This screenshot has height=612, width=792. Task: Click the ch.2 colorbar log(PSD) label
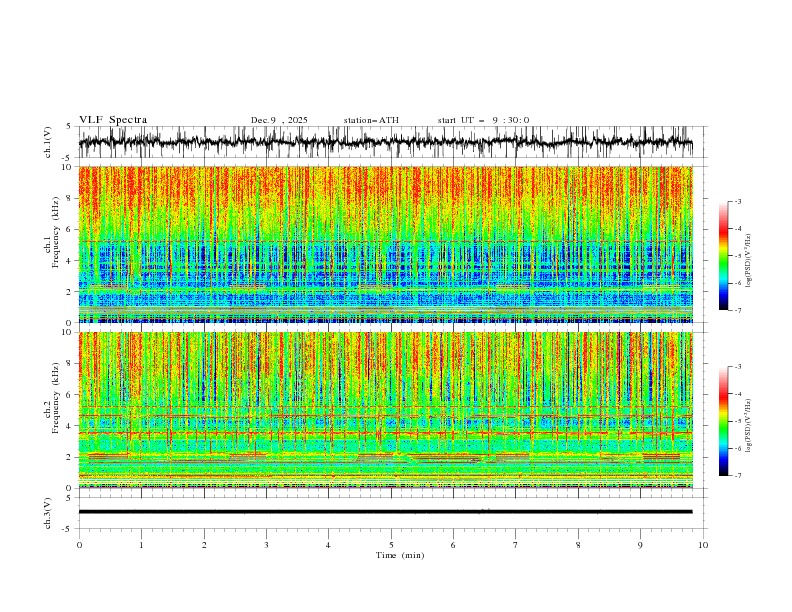[x=749, y=425]
